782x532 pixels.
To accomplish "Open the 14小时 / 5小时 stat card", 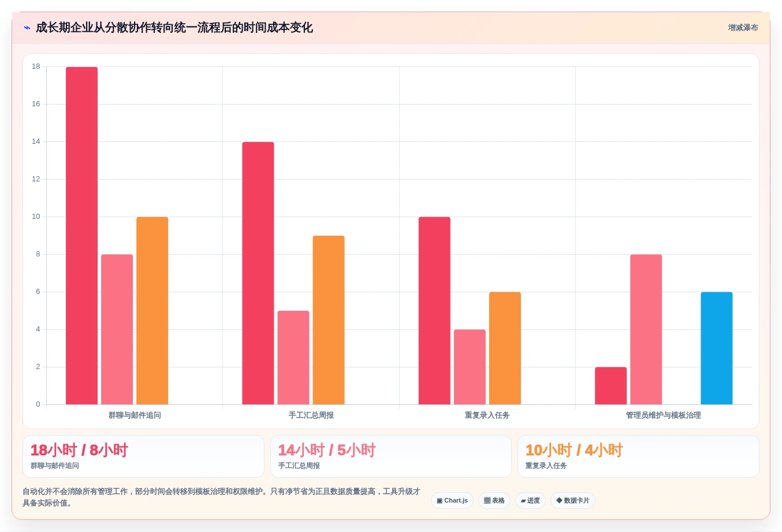I will pyautogui.click(x=391, y=456).
